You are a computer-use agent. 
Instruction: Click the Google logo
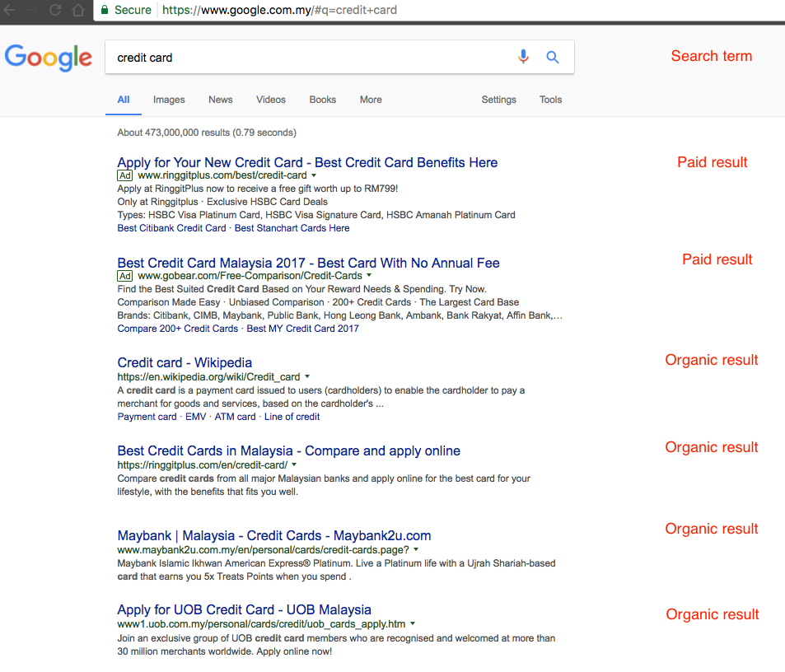[48, 58]
